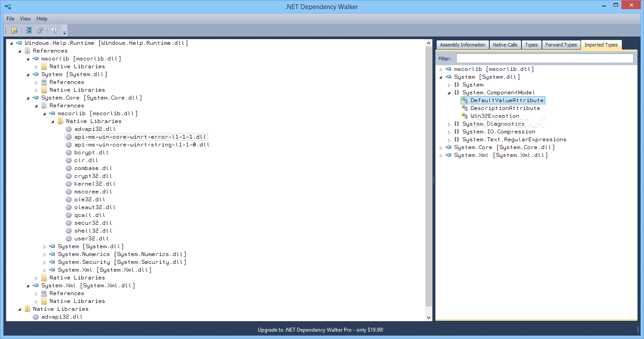Click the gear icon next to bcrypt.dll
The width and height of the screenshot is (644, 339).
click(x=69, y=153)
